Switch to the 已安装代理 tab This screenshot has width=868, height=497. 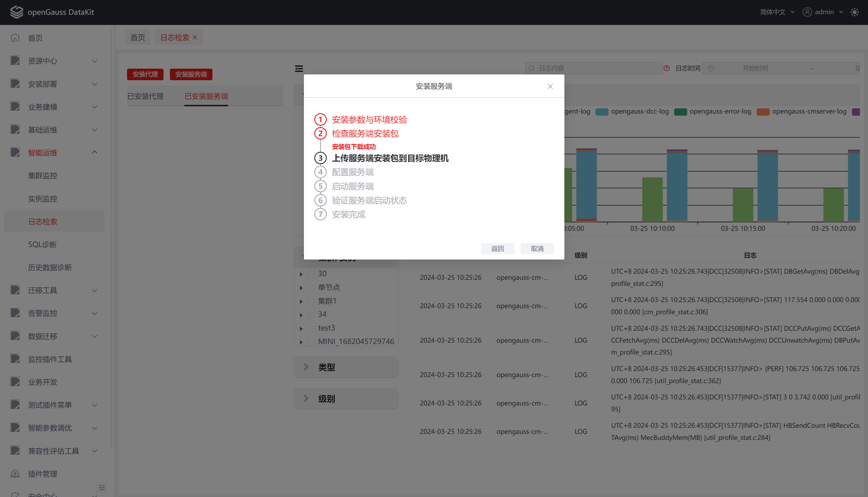(145, 97)
